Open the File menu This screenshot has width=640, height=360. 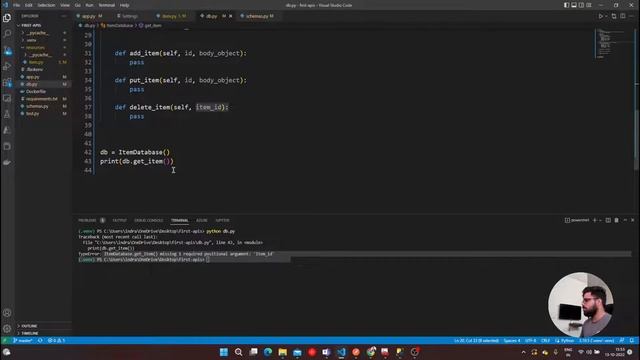coord(16,5)
